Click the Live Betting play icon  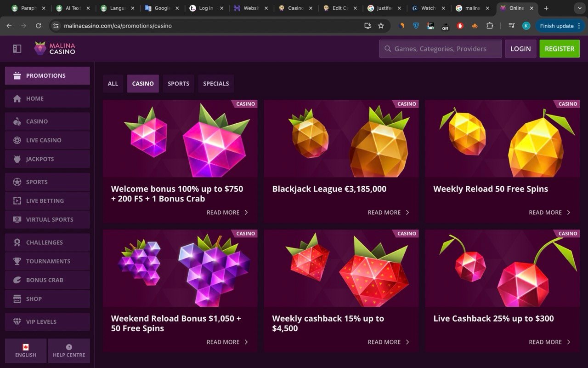click(17, 201)
